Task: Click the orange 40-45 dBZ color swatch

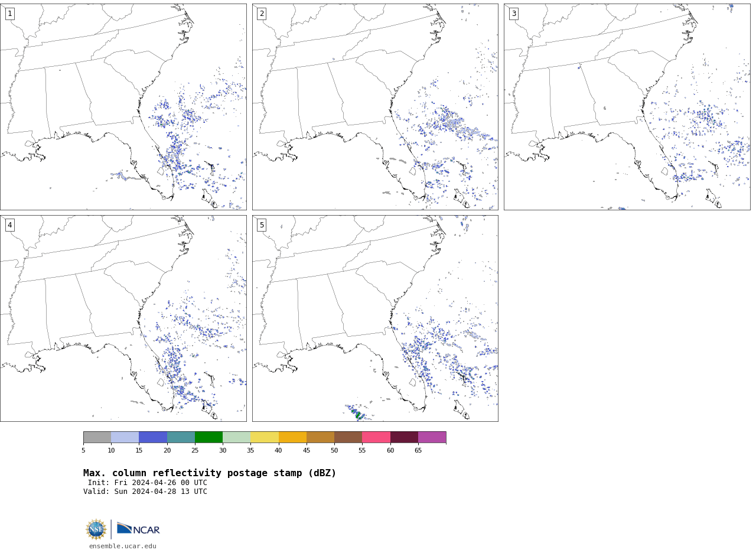Action: tap(292, 437)
